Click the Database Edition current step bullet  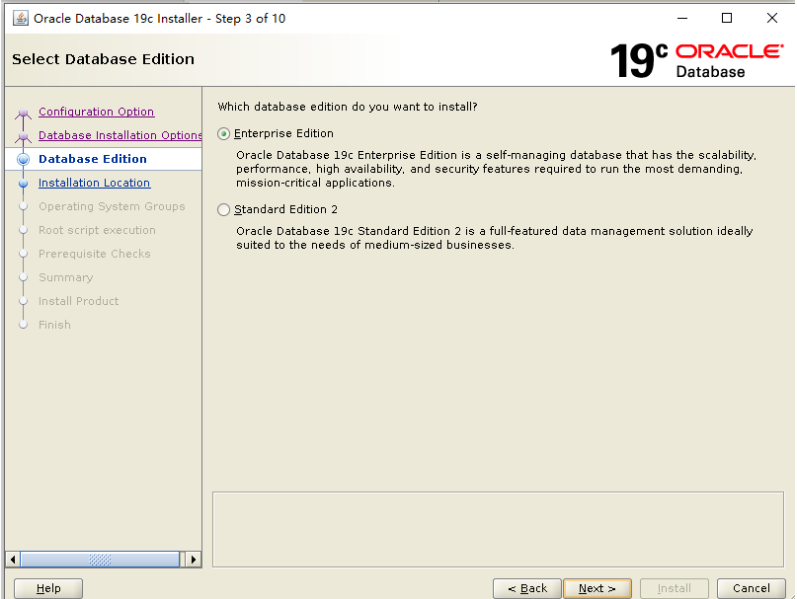coord(23,159)
